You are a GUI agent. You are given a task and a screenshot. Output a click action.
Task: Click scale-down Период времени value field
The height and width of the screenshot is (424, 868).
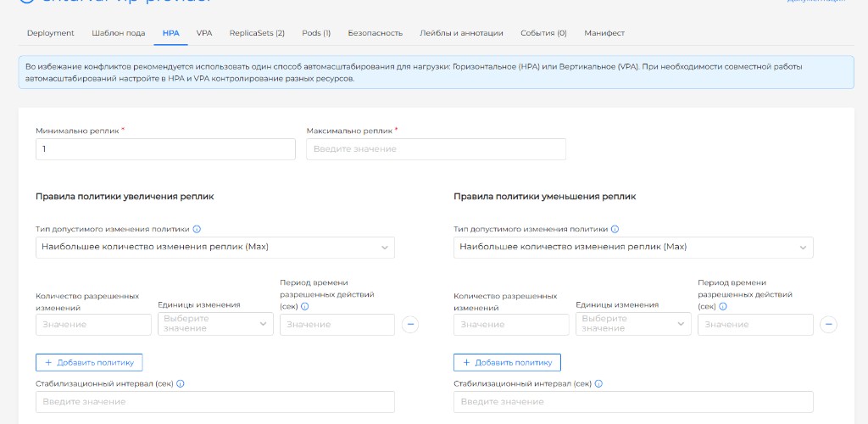point(755,325)
